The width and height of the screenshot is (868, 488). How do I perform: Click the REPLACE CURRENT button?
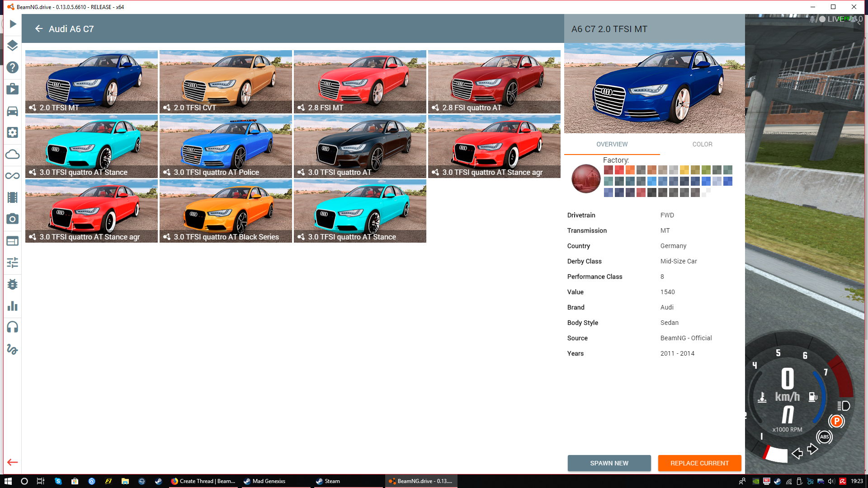[x=699, y=463]
